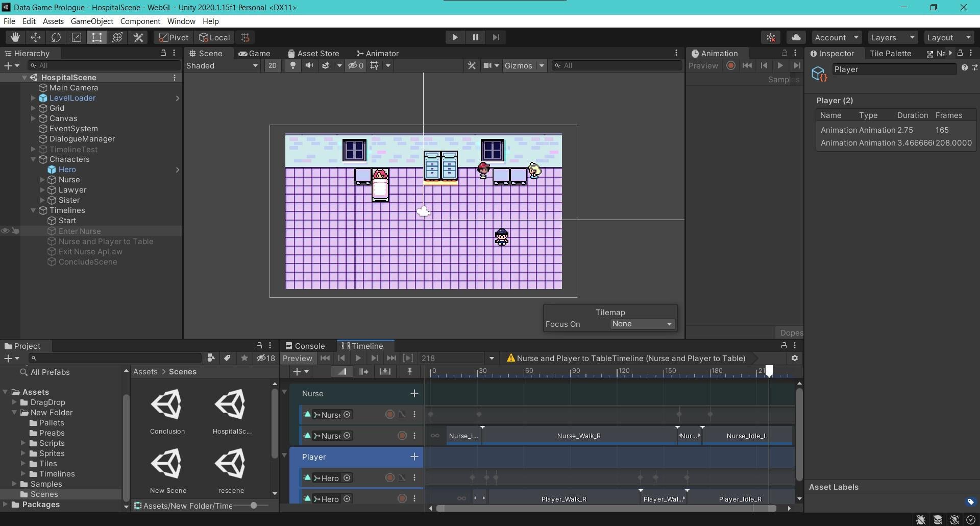Toggle hidden objects visibility count in Scene
The image size is (980, 526).
(x=356, y=65)
